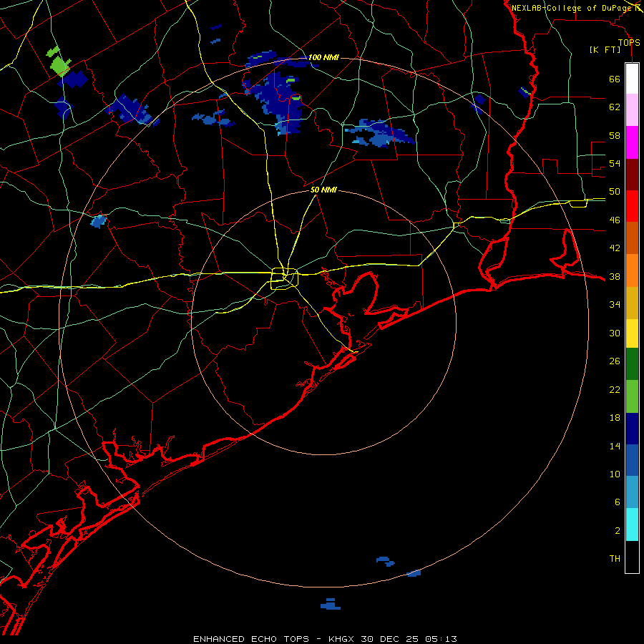Screen dimensions: 644x644
Task: Select the light green legend swatch
Action: pos(632,396)
